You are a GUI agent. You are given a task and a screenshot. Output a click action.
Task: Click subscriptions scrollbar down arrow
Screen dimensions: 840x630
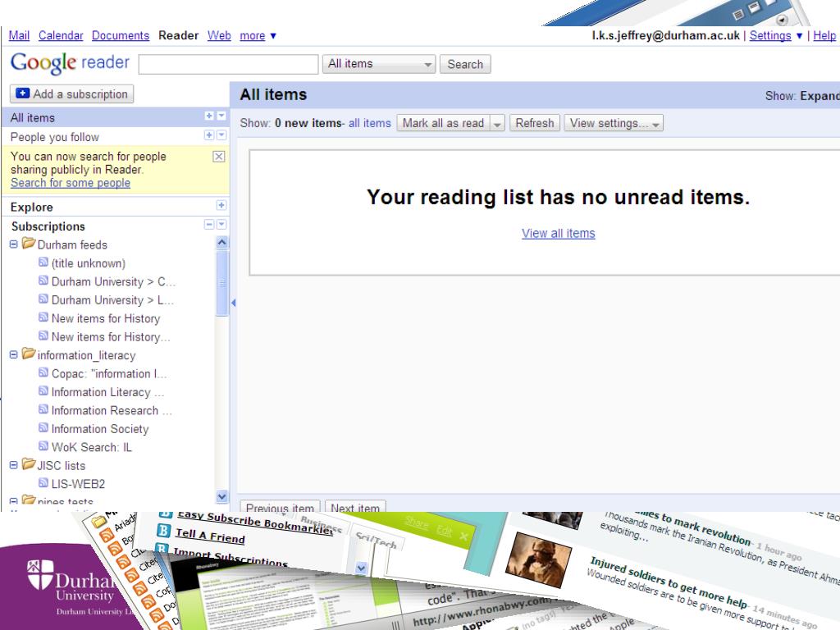221,496
